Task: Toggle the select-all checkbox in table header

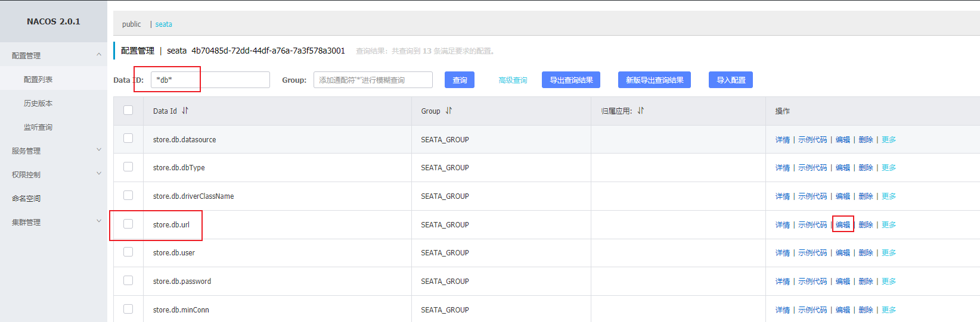Action: coord(128,110)
